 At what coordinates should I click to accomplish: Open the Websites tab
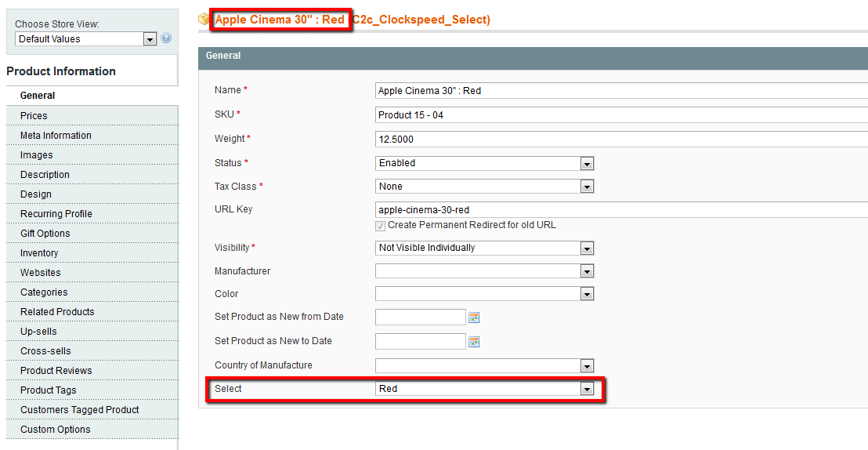92,272
